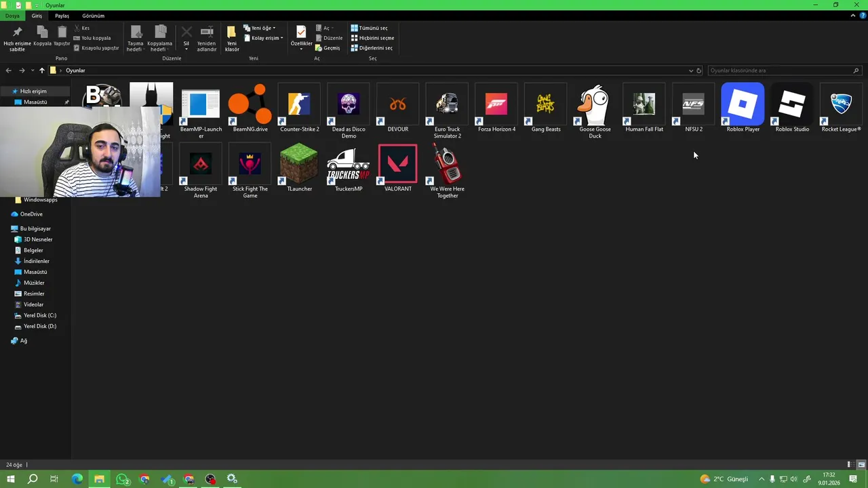Go back with the back arrow
The image size is (868, 488).
click(8, 70)
